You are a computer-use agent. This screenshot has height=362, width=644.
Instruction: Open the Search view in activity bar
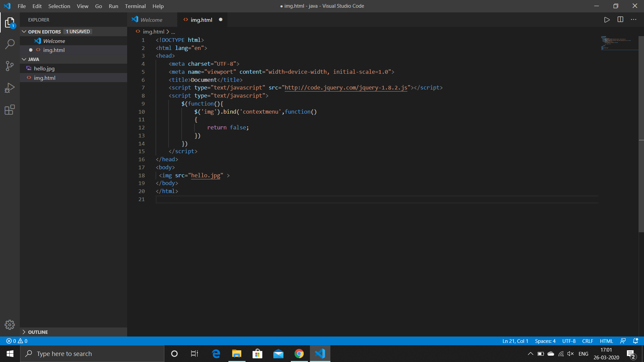[x=10, y=44]
